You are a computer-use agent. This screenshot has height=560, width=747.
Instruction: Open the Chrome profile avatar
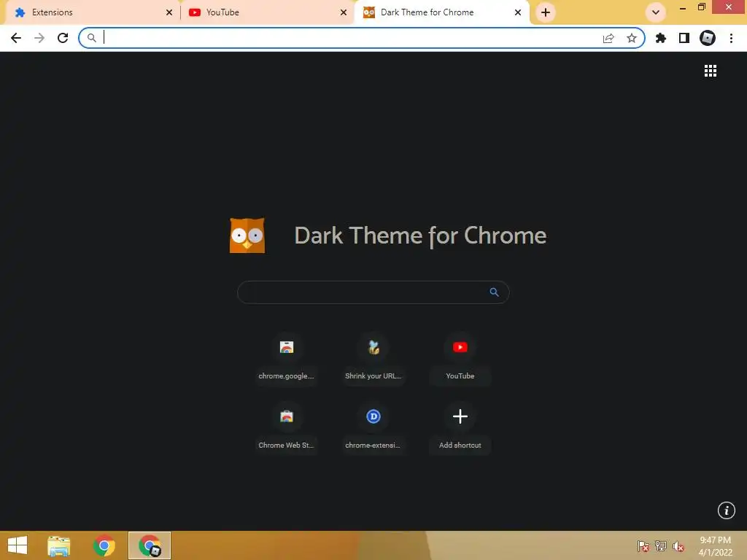point(708,38)
